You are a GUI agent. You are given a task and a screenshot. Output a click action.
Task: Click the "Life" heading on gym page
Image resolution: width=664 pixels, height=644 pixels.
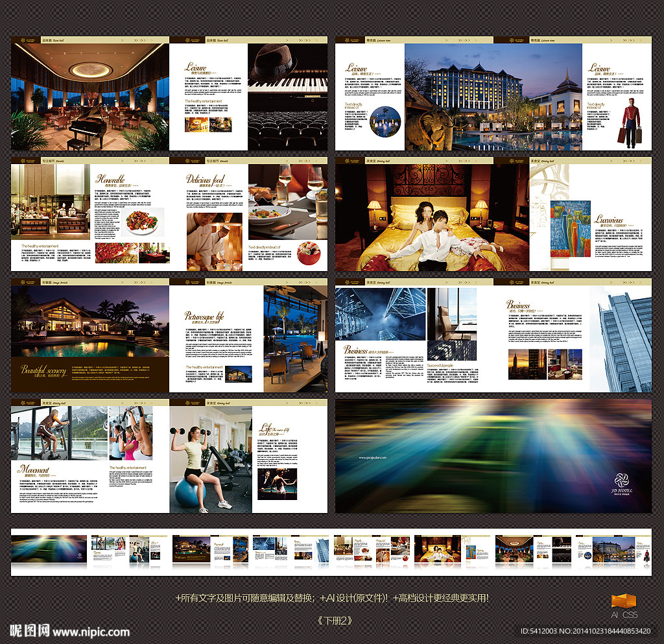[x=265, y=427]
